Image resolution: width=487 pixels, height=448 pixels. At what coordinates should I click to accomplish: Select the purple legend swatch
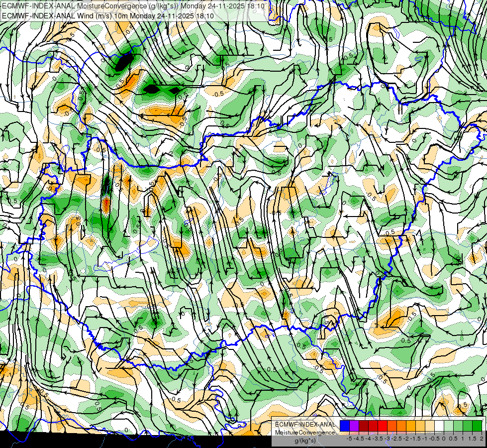click(354, 426)
